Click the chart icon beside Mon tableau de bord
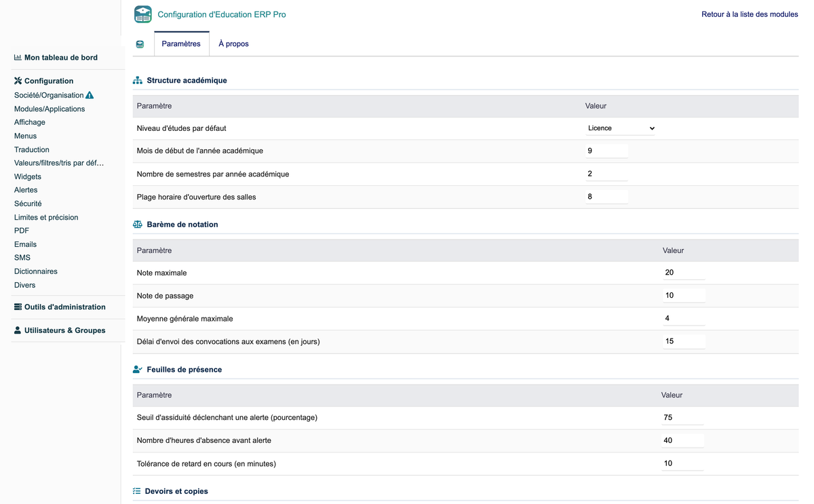Viewport: 814px width, 504px height. (18, 58)
